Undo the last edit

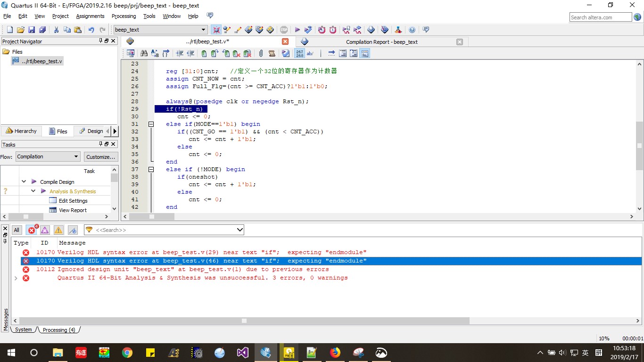(x=91, y=30)
